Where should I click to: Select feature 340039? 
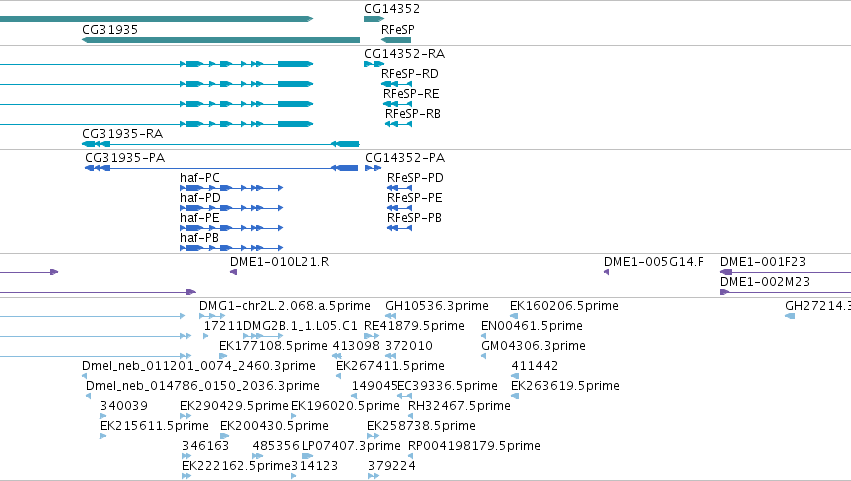103,416
